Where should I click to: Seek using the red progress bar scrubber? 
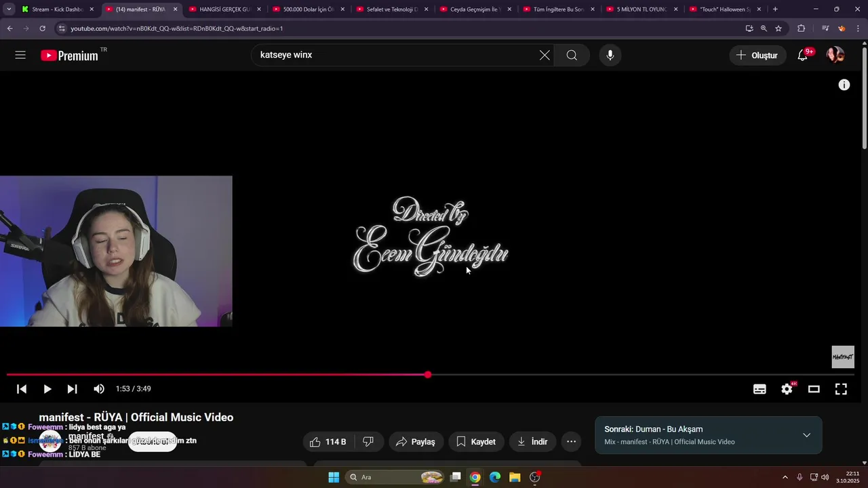tap(428, 375)
